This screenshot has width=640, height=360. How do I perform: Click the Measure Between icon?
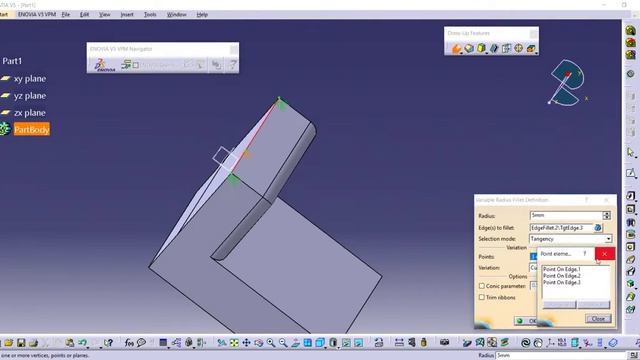(399, 342)
